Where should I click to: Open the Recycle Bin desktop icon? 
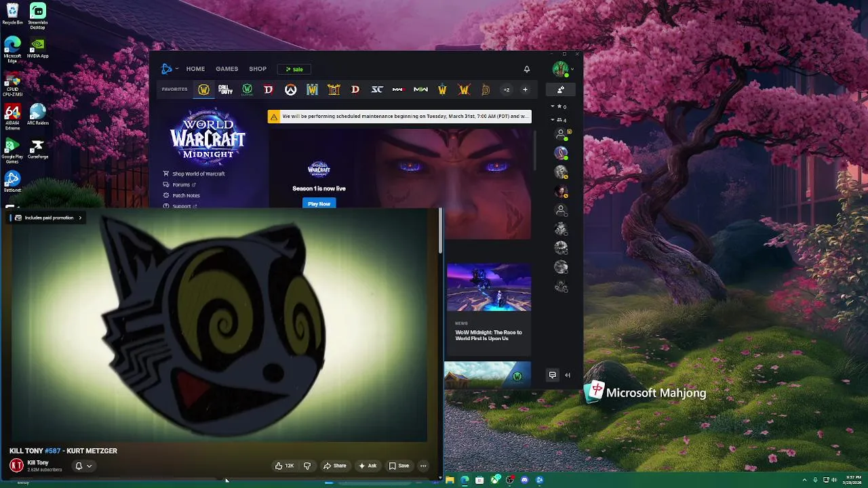pyautogui.click(x=12, y=14)
